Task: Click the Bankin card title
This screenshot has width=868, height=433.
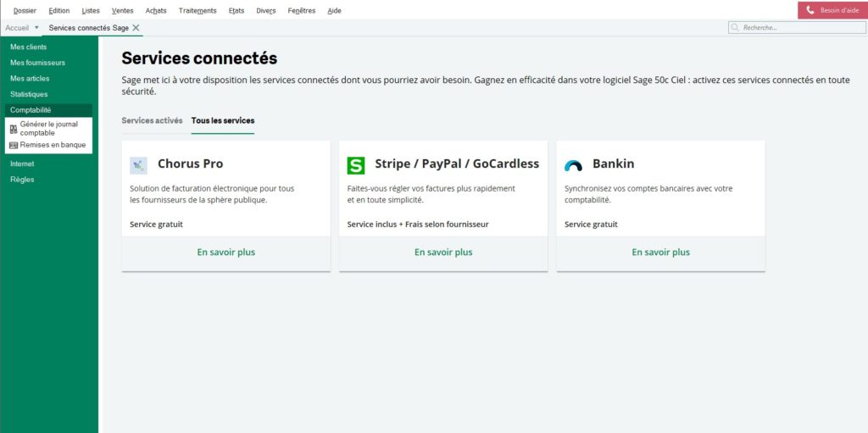Action: coord(614,164)
